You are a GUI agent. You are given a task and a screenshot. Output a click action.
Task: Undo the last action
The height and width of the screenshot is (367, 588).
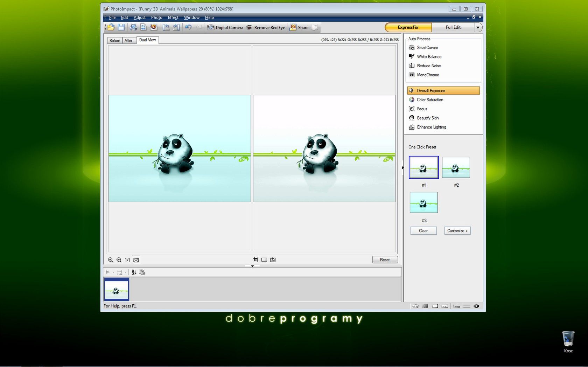[x=188, y=27]
